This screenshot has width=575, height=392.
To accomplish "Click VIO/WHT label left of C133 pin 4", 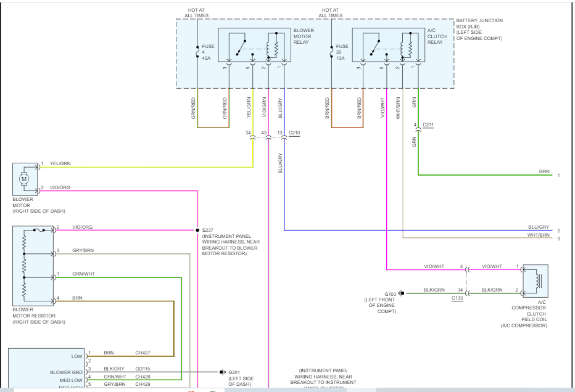I will click(434, 266).
